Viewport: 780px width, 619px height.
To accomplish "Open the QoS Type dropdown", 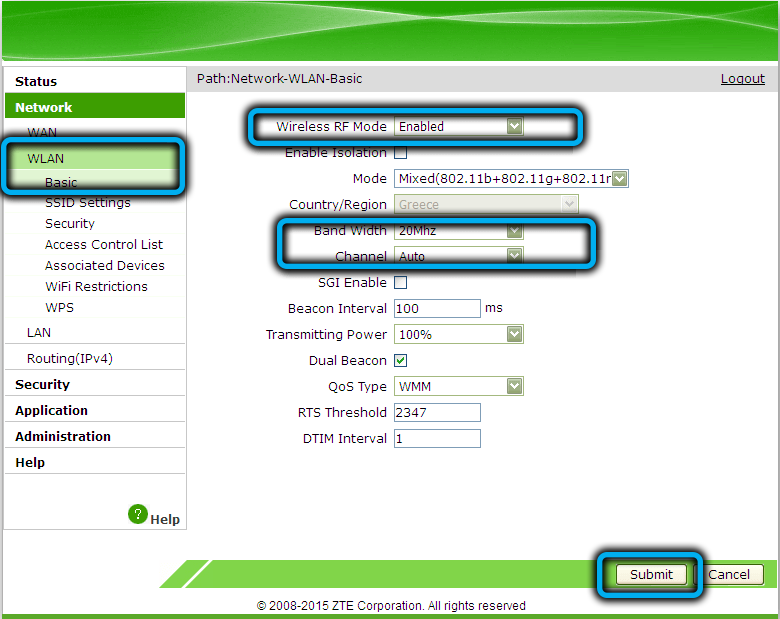I will (x=459, y=386).
